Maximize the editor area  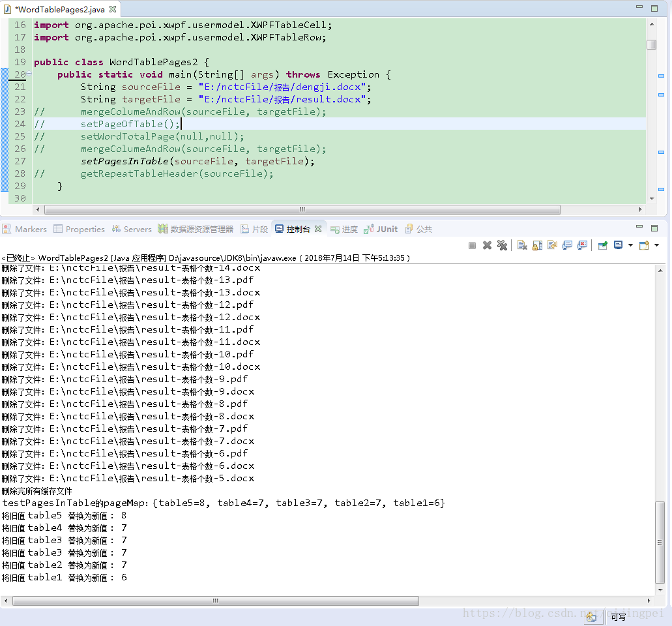[654, 8]
